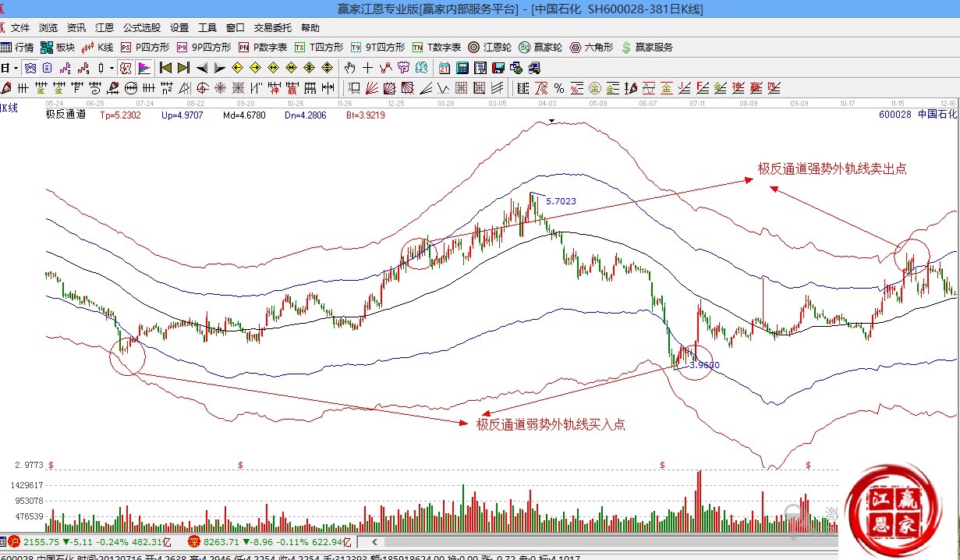Image resolution: width=960 pixels, height=560 pixels.
Task: Open the 江恩轮 Gann wheel tool
Action: (490, 48)
